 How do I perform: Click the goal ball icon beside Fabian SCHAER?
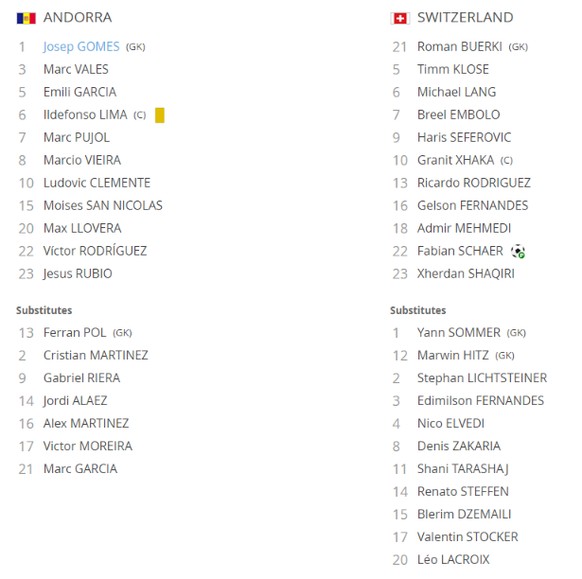point(517,251)
